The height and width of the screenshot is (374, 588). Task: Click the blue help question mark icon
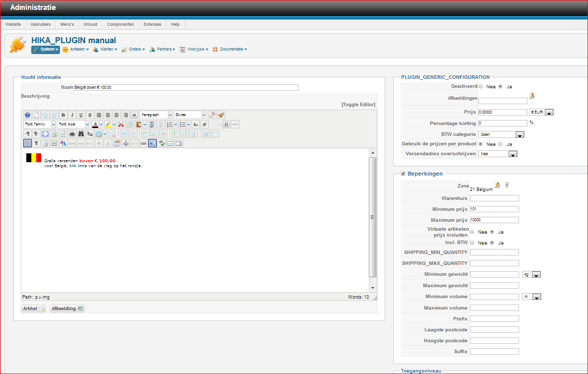pyautogui.click(x=28, y=115)
